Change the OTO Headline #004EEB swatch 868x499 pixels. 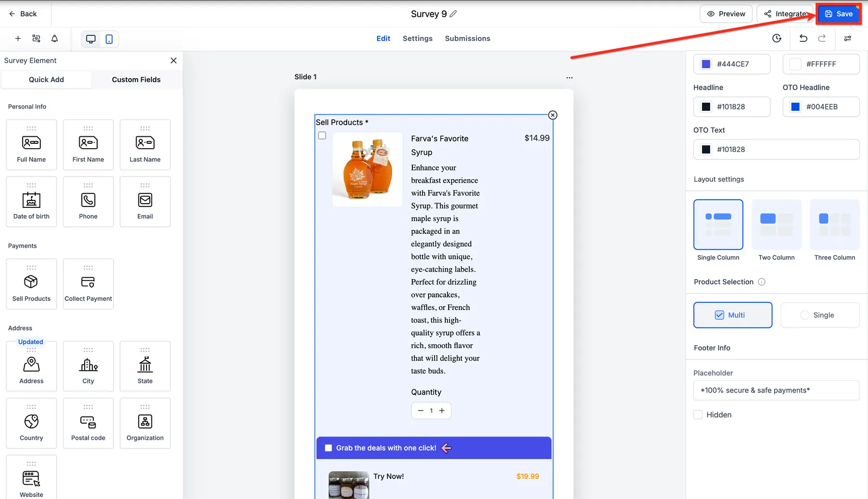(x=795, y=107)
